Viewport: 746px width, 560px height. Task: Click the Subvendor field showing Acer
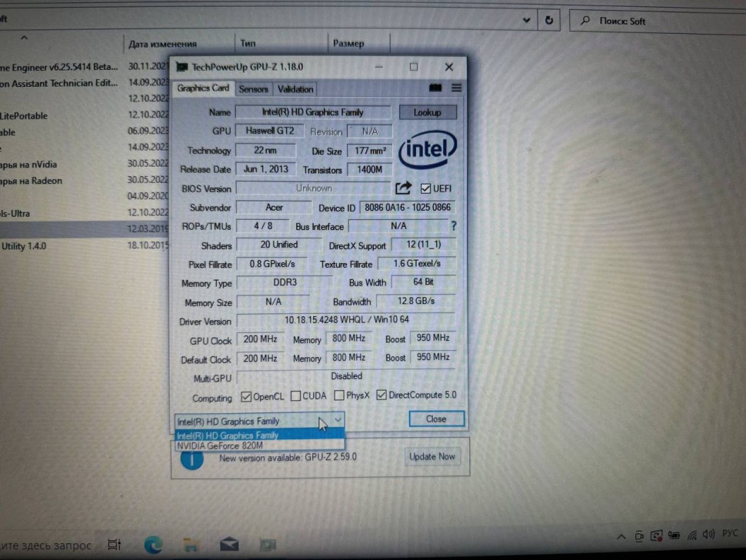pyautogui.click(x=274, y=208)
